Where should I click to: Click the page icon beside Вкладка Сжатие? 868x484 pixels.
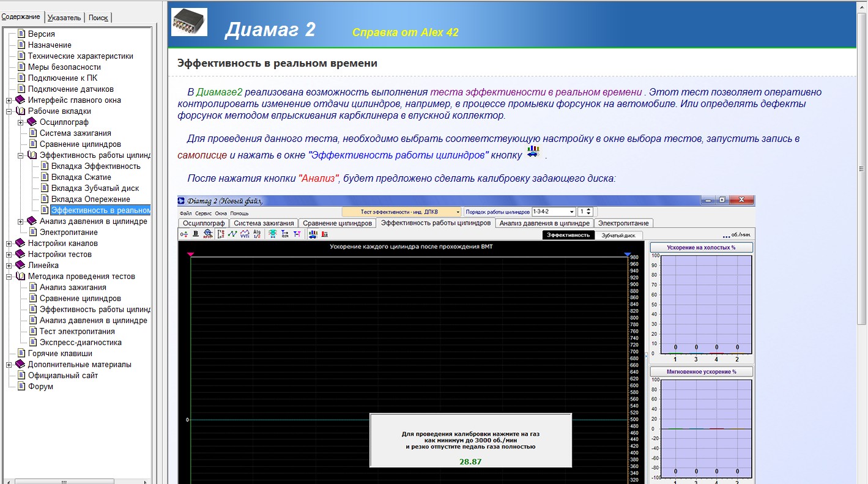[x=45, y=177]
